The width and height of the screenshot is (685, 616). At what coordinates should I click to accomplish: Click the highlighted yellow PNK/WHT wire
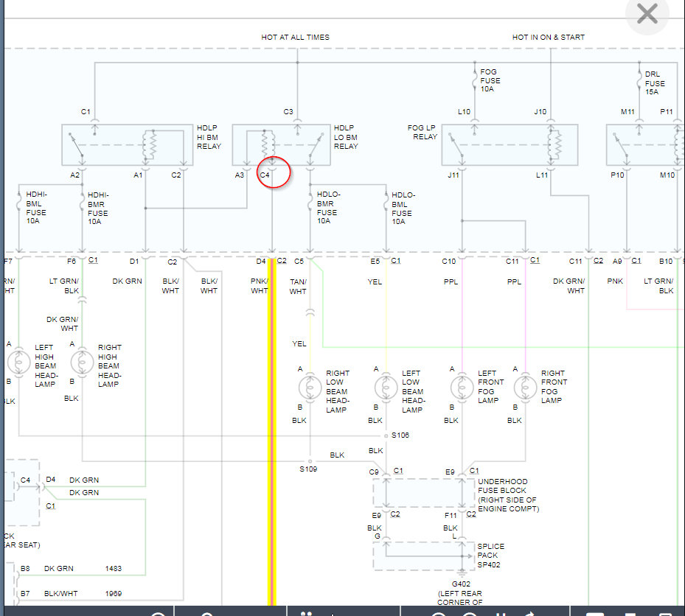tap(272, 431)
